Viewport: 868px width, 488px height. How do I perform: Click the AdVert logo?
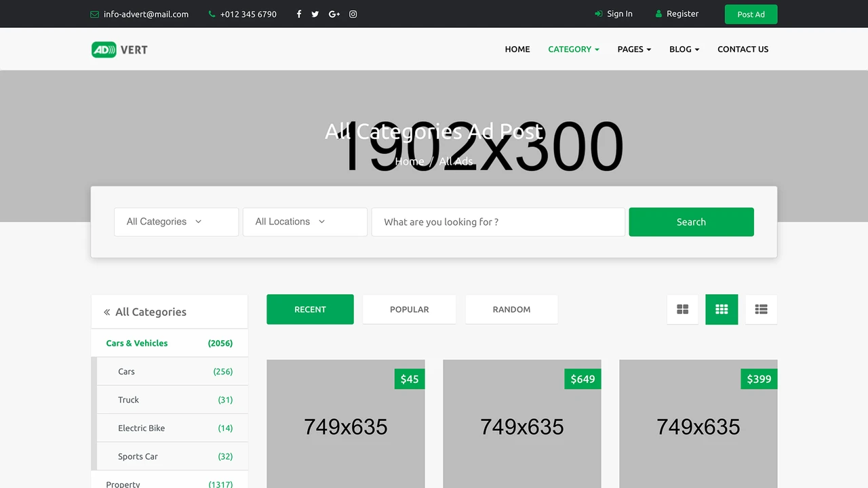tap(119, 49)
